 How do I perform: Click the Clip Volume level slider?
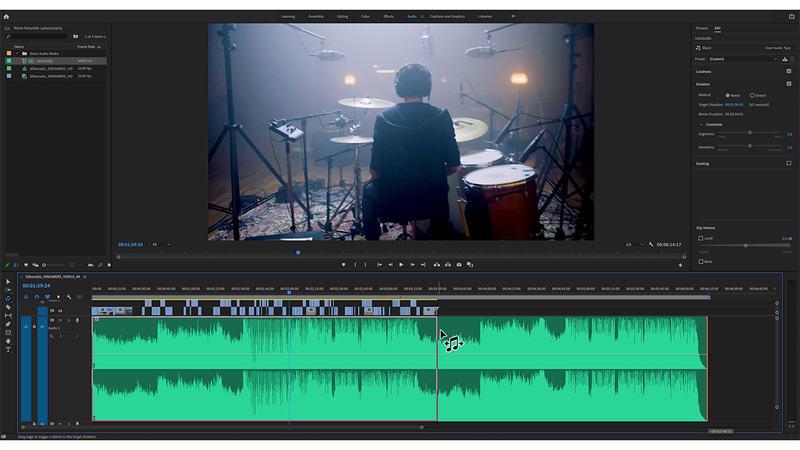745,245
